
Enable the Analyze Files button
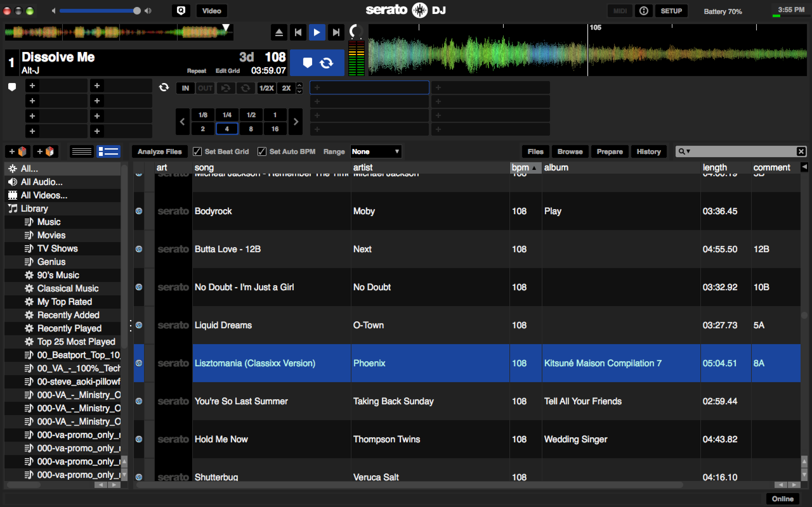[x=158, y=152]
